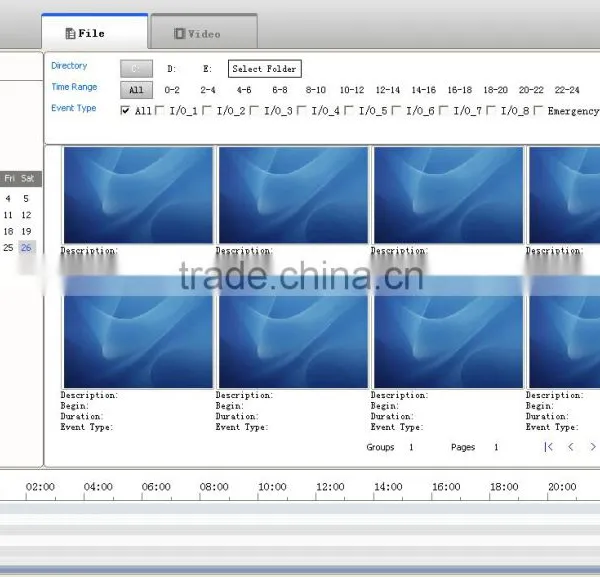
Task: Filter time range 16-18
Action: click(x=460, y=90)
